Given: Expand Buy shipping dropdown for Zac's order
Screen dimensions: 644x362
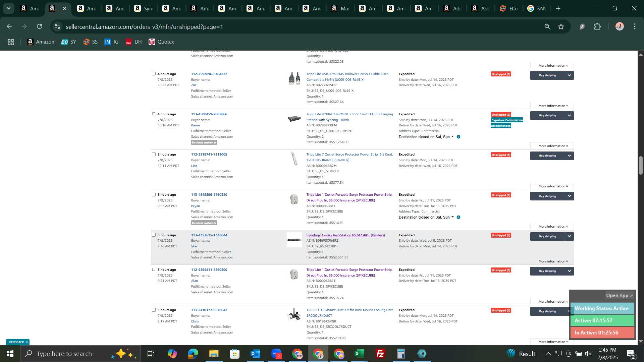Looking at the screenshot, I should pos(569,75).
